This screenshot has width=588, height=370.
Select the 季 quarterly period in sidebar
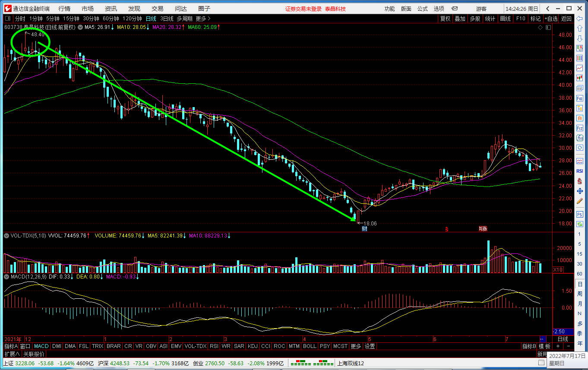click(580, 333)
